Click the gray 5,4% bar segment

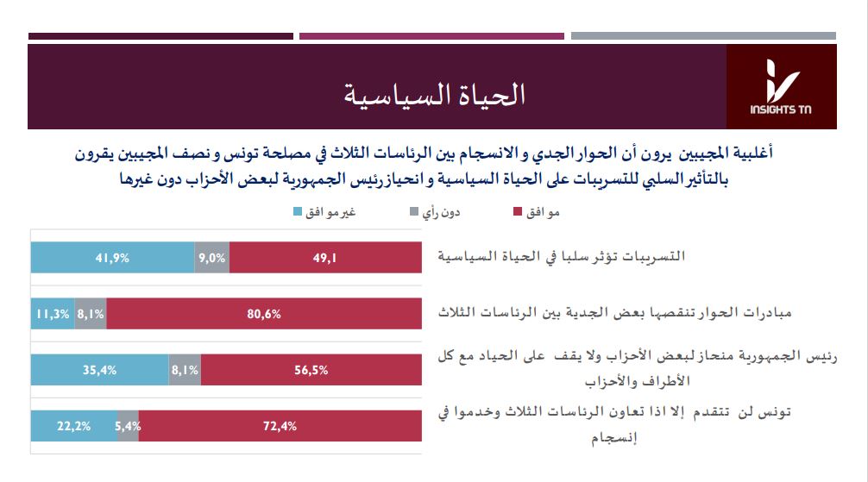128,426
